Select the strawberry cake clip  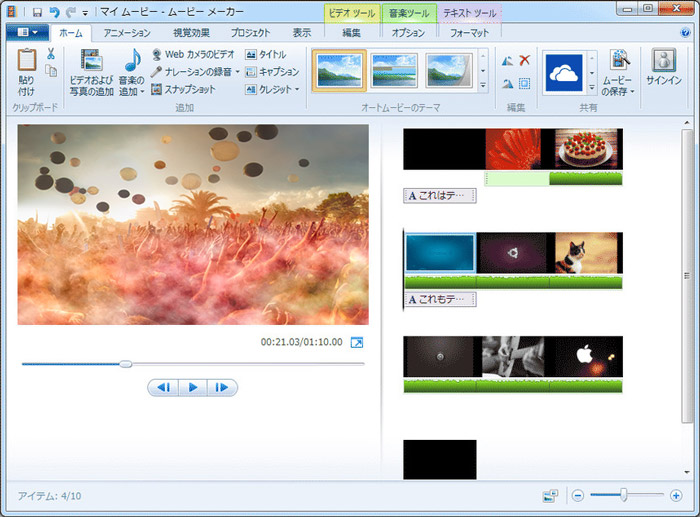pyautogui.click(x=586, y=149)
